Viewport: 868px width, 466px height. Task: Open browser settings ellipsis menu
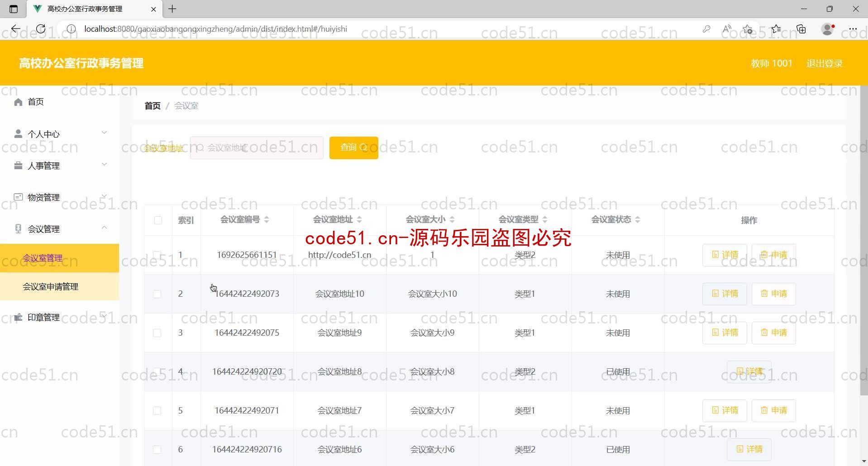pyautogui.click(x=853, y=29)
